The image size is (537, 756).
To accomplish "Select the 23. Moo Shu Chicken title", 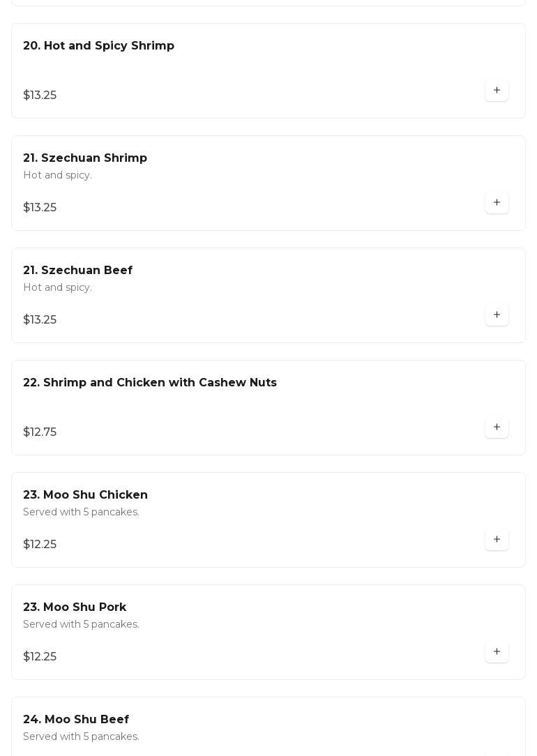I will pyautogui.click(x=85, y=495).
